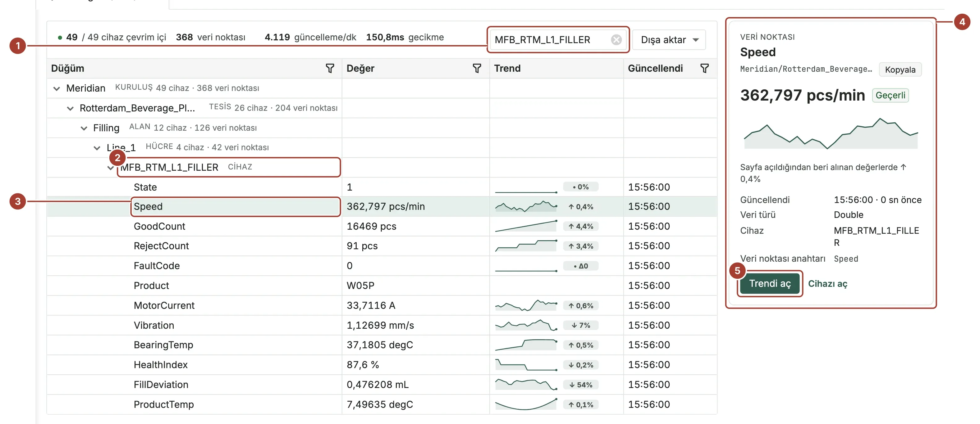Collapse the Rotterdam_Beverage_Pl... node
The image size is (980, 424).
71,108
